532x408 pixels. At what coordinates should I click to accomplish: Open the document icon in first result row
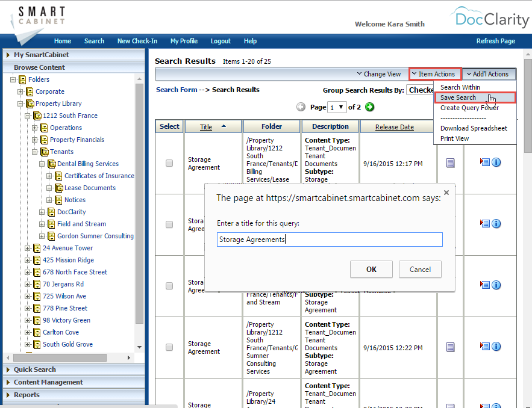(450, 162)
